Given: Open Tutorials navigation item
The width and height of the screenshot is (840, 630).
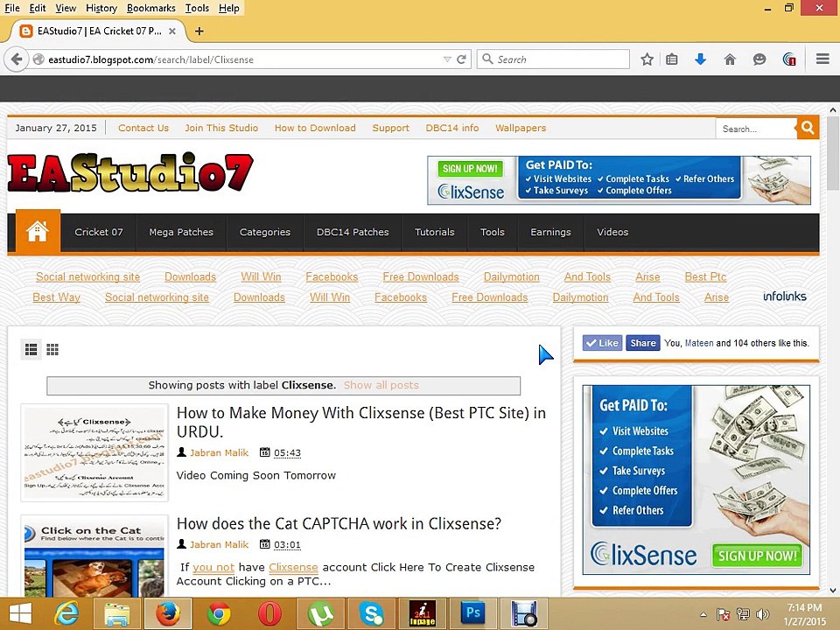Looking at the screenshot, I should tap(435, 232).
